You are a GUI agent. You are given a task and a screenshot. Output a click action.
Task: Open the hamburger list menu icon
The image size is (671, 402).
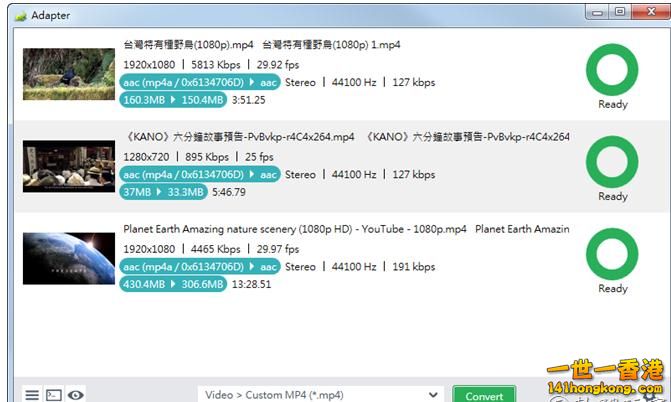[x=32, y=394]
